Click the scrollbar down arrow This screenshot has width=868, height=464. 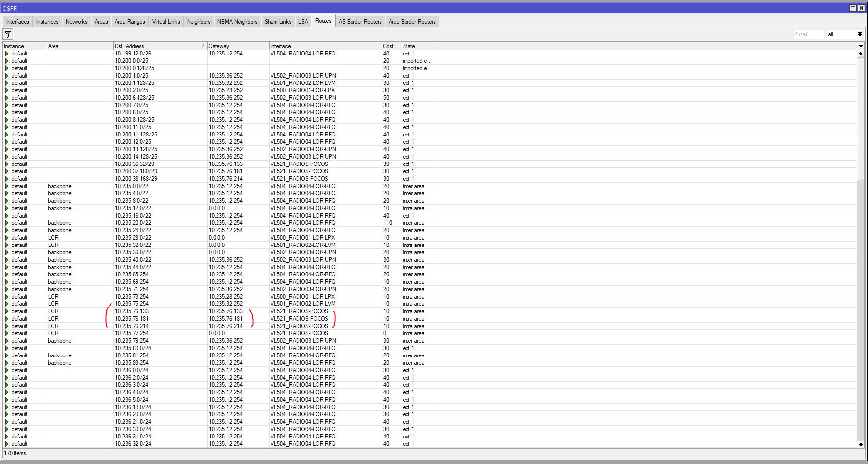coord(860,444)
